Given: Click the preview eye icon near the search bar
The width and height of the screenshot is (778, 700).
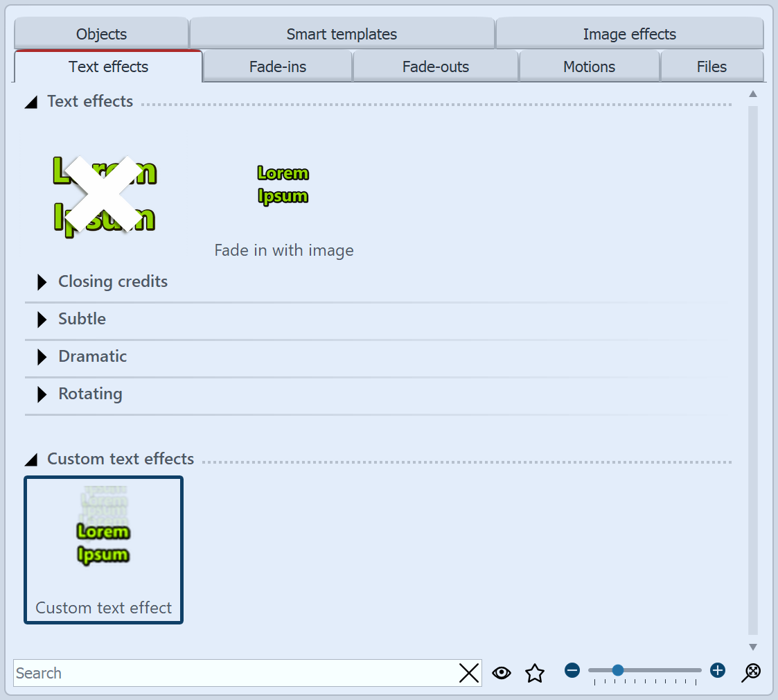Looking at the screenshot, I should click(502, 672).
